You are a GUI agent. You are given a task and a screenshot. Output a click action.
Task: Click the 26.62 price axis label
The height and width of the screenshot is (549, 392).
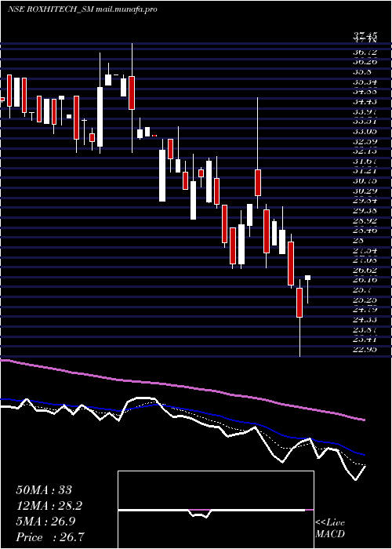pos(365,271)
